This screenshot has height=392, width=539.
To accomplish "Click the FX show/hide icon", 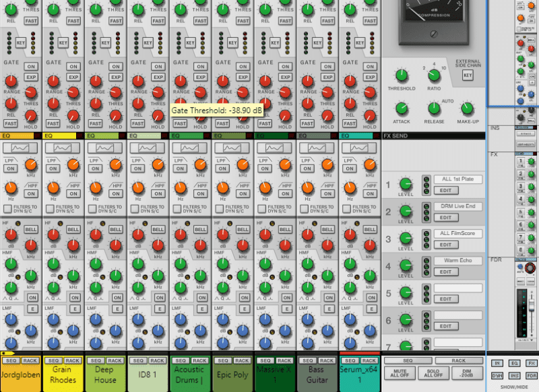I will pos(532,363).
